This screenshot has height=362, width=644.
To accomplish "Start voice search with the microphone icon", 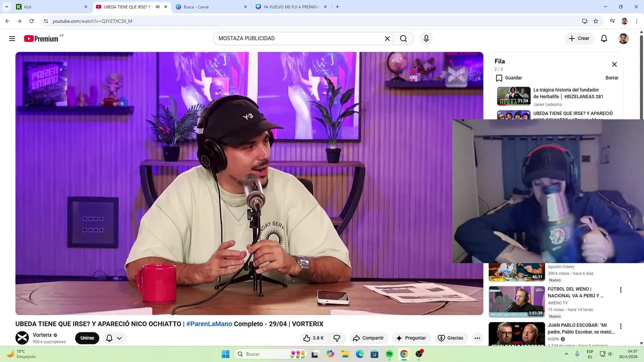I will (x=426, y=39).
